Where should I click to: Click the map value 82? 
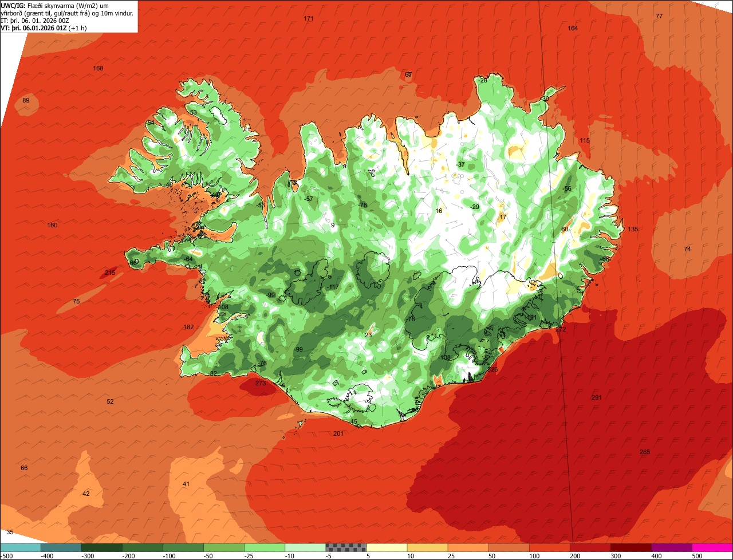(214, 373)
